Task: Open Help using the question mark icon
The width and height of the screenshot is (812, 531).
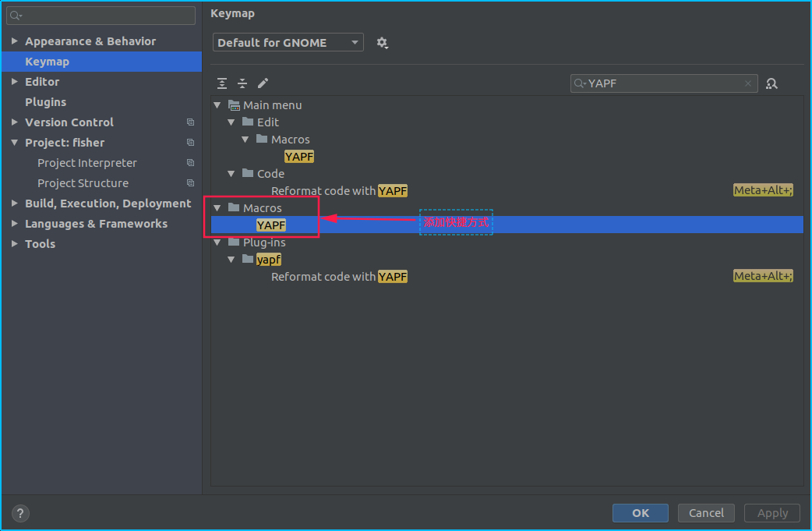Action: click(x=19, y=513)
